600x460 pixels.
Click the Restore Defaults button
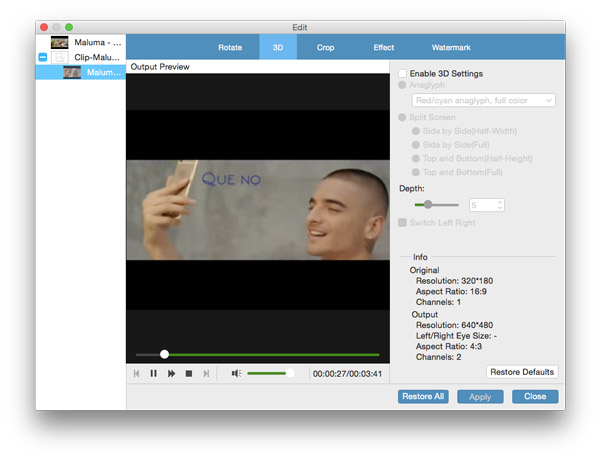pos(522,372)
